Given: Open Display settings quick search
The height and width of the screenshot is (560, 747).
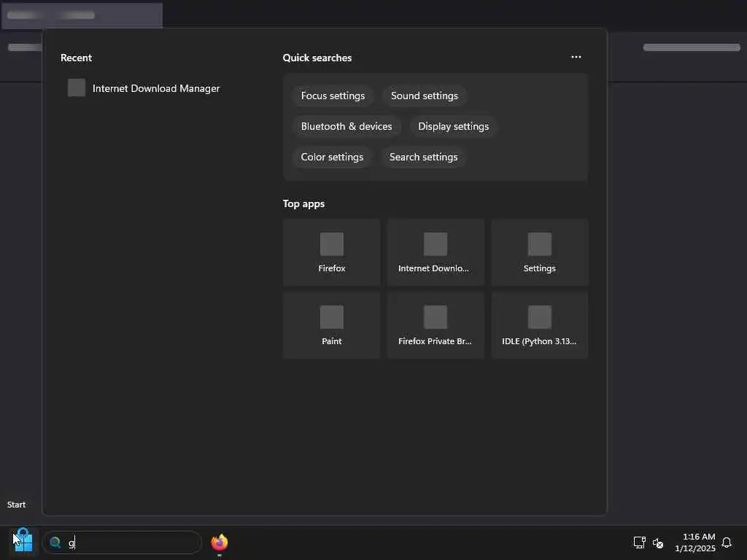Looking at the screenshot, I should pyautogui.click(x=453, y=126).
